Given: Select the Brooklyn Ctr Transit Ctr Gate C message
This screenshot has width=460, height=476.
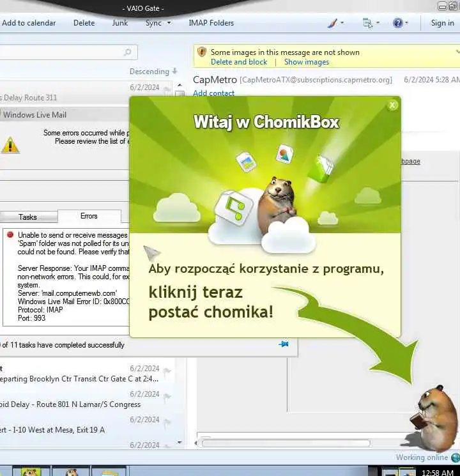Looking at the screenshot, I should coord(86,374).
